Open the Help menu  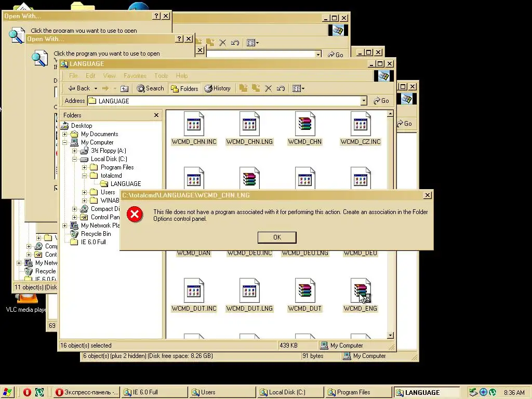click(x=181, y=76)
